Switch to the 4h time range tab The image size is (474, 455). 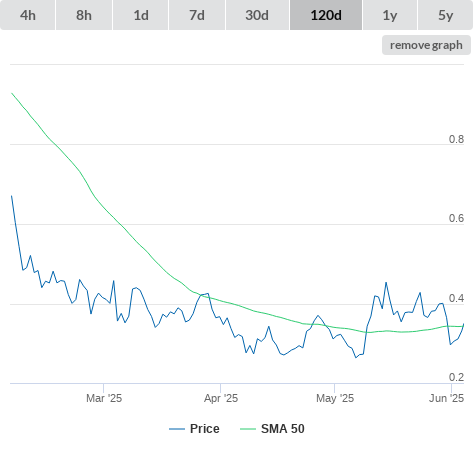click(28, 15)
